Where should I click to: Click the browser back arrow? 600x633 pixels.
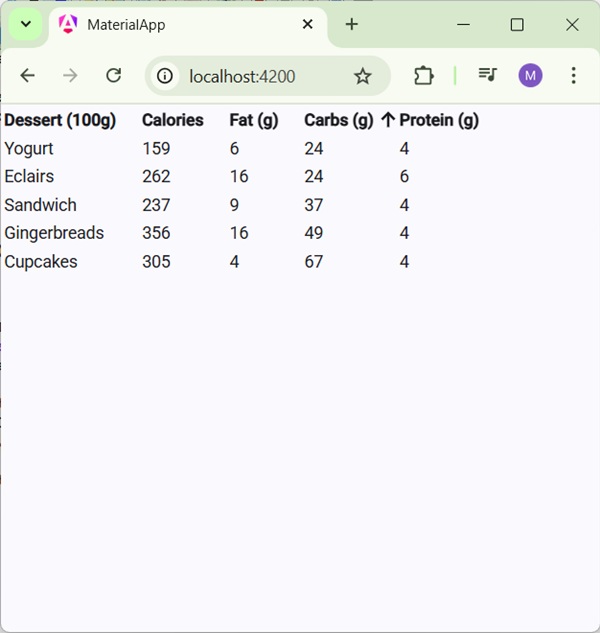[28, 76]
